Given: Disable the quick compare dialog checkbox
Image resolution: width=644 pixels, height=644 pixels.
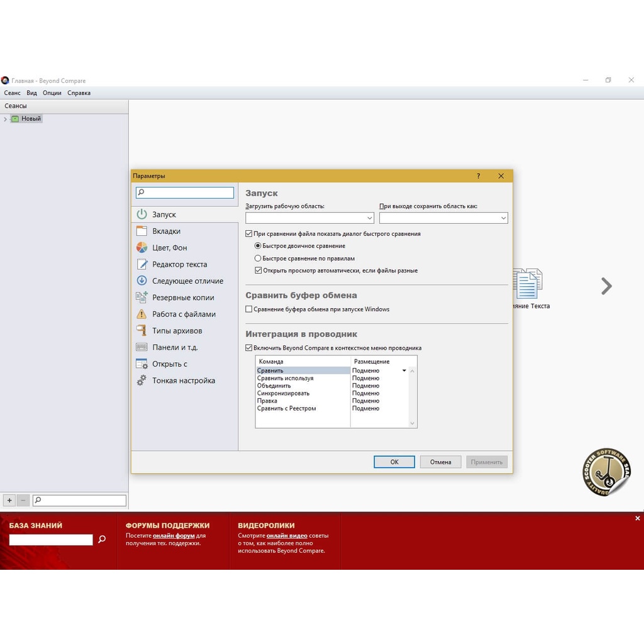Looking at the screenshot, I should click(x=249, y=234).
